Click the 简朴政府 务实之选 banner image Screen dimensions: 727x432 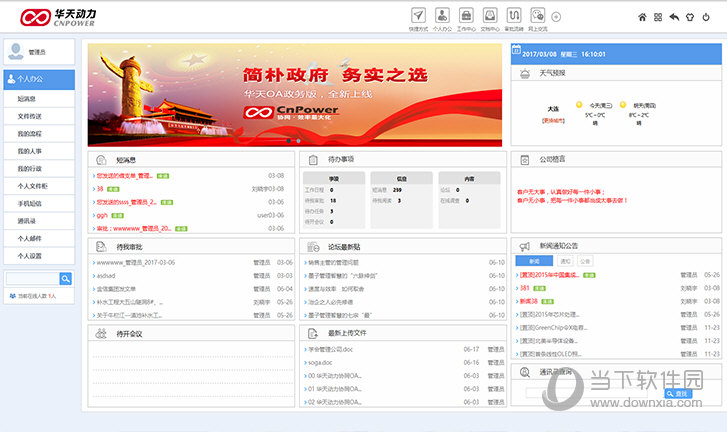295,95
